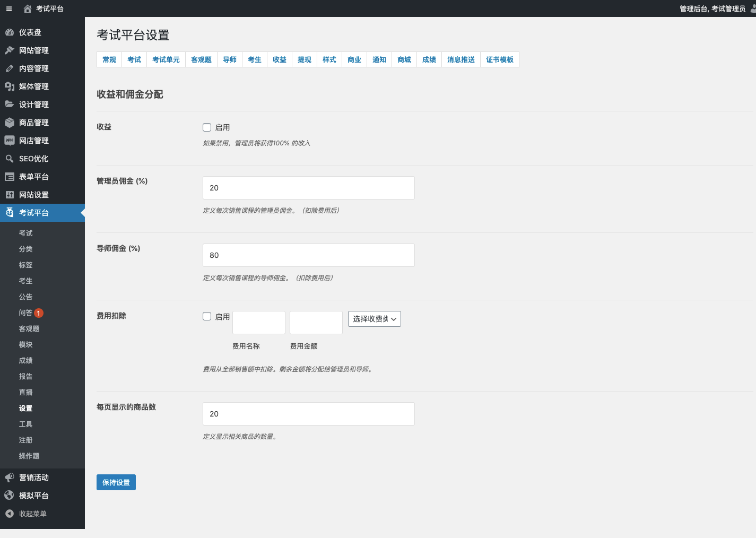Click the 网站管理 pin icon
This screenshot has height=538, width=756.
coord(10,50)
